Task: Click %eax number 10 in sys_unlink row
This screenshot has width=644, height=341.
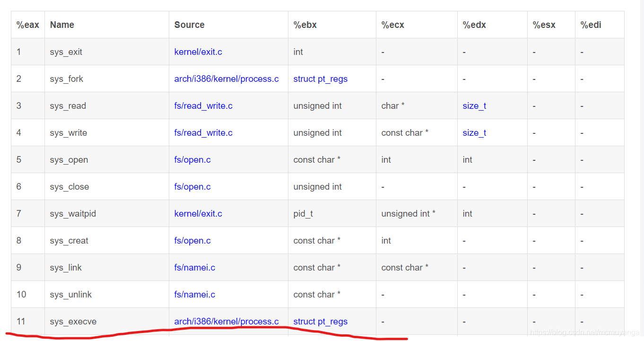Action: tap(22, 295)
